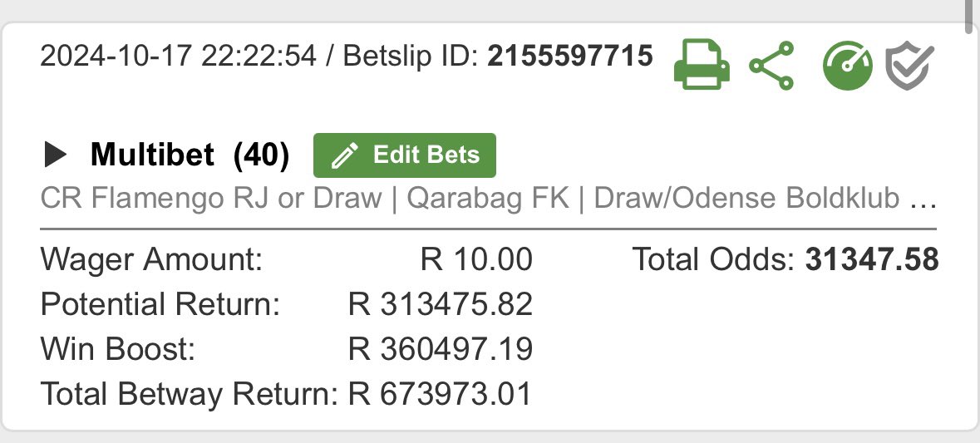Click Potential Return value R 313475.82

click(x=441, y=304)
